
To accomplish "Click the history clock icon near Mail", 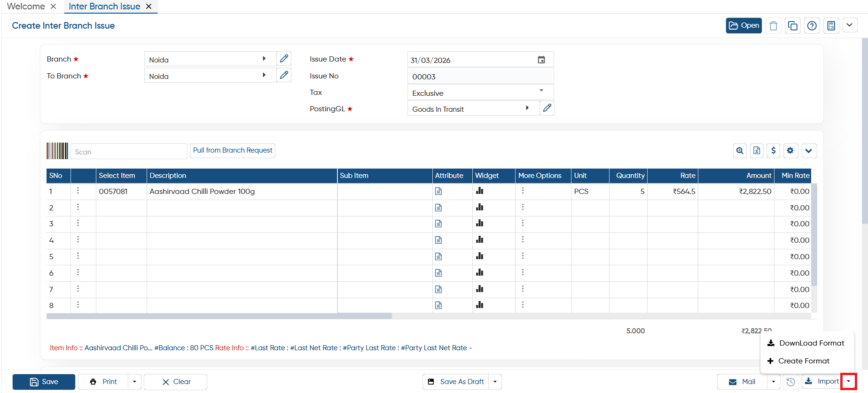I will click(x=791, y=382).
